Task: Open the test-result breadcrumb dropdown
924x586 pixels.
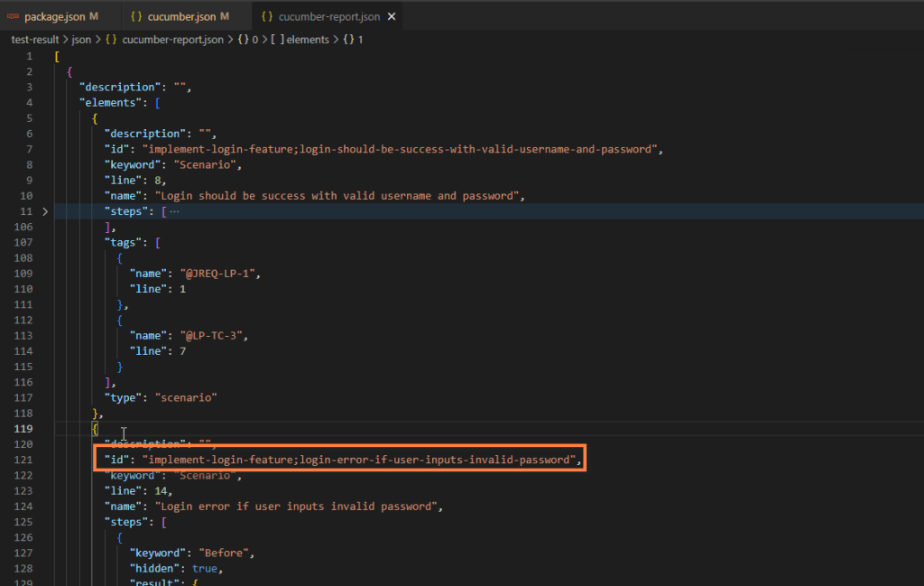Action: [34, 40]
